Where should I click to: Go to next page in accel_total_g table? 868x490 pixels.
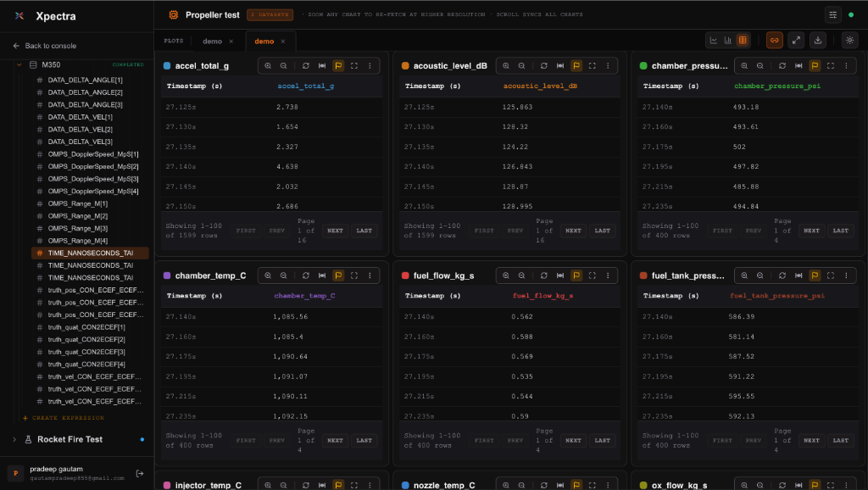coord(335,231)
